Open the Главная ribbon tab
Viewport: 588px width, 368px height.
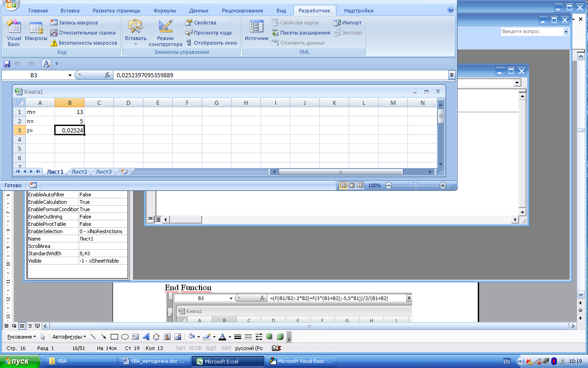click(38, 11)
